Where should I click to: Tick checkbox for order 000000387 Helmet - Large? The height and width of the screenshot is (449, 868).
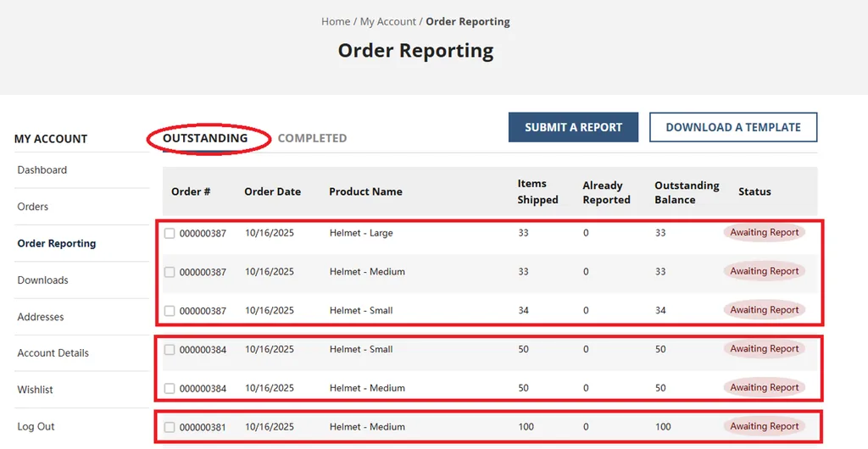[x=170, y=233]
